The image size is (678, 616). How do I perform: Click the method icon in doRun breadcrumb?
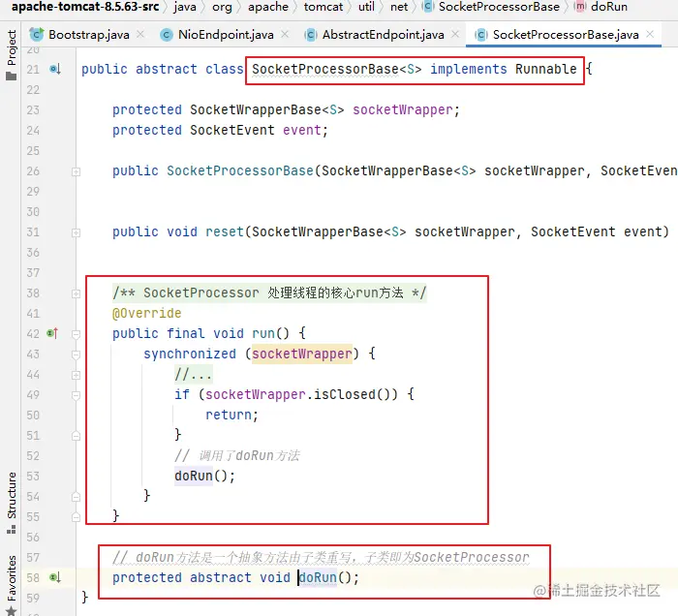[579, 7]
